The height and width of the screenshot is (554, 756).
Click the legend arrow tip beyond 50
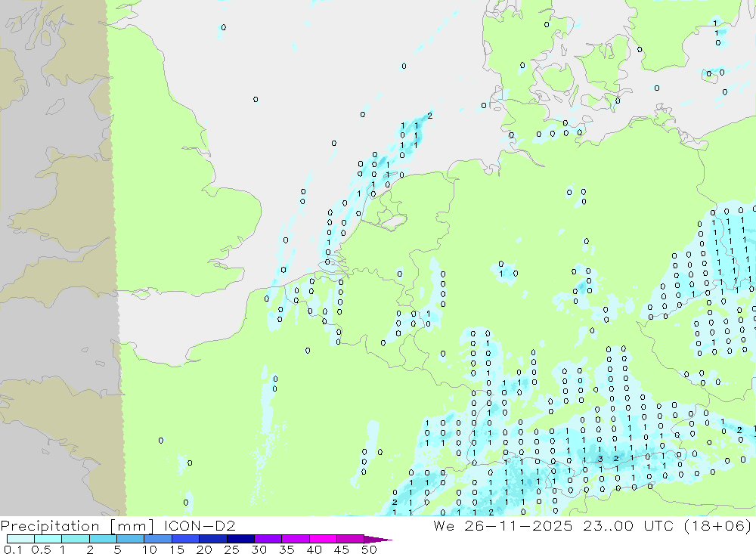click(379, 540)
